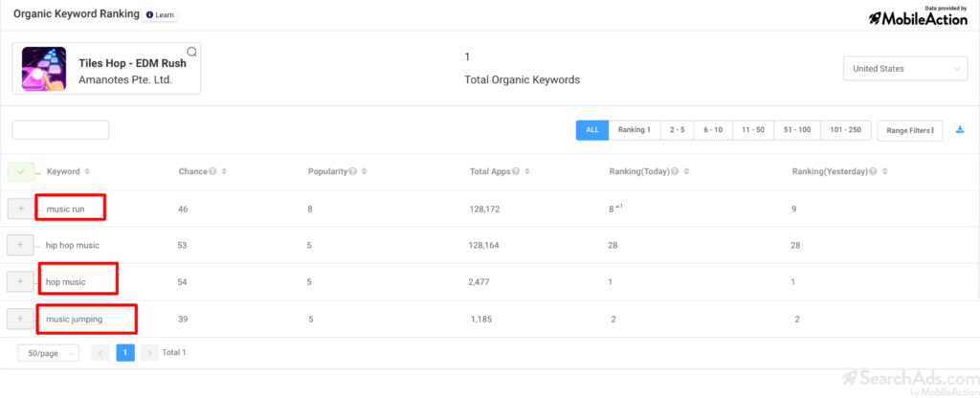Click the Learn button
Screen dimensions: 980x398
pos(160,15)
